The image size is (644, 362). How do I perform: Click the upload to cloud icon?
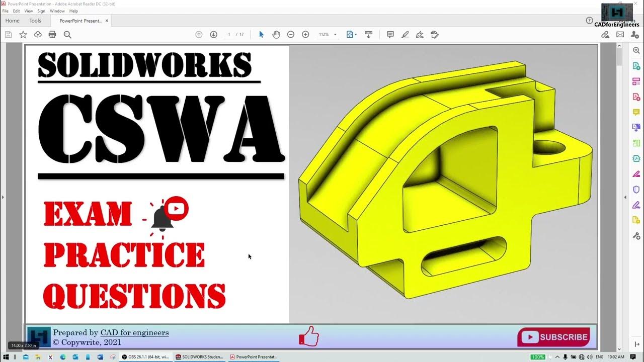click(38, 35)
